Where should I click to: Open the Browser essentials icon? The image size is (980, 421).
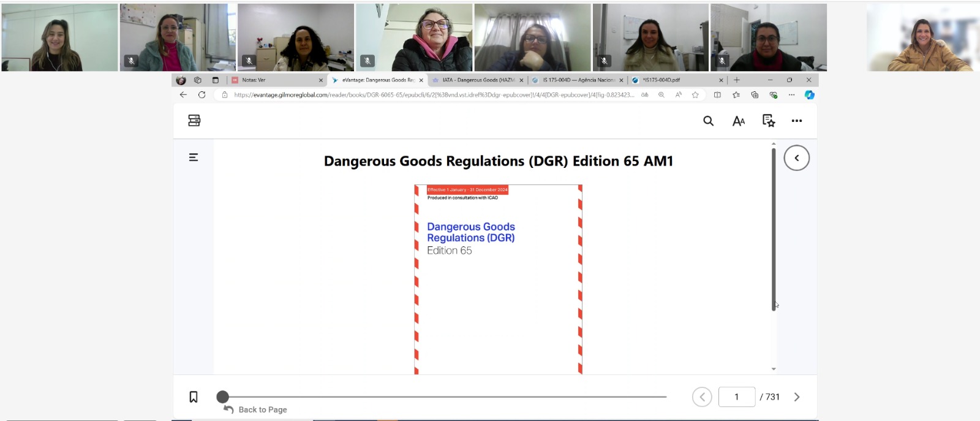click(x=774, y=95)
